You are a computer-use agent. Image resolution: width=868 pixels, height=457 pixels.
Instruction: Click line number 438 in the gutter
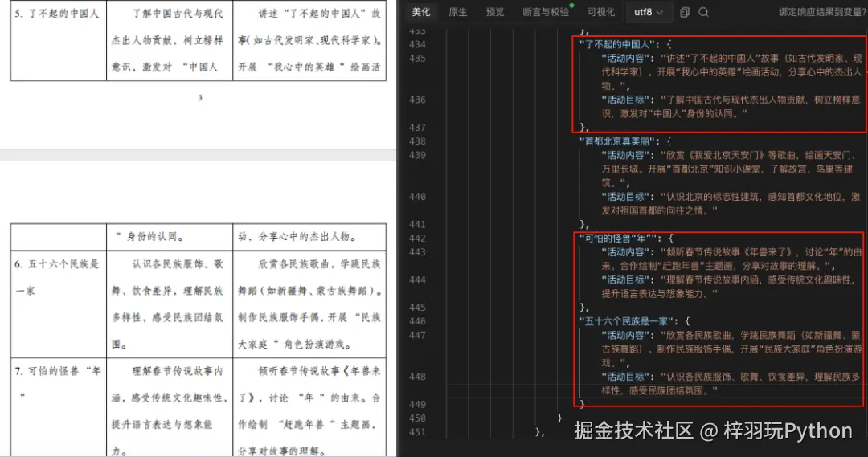pos(417,141)
